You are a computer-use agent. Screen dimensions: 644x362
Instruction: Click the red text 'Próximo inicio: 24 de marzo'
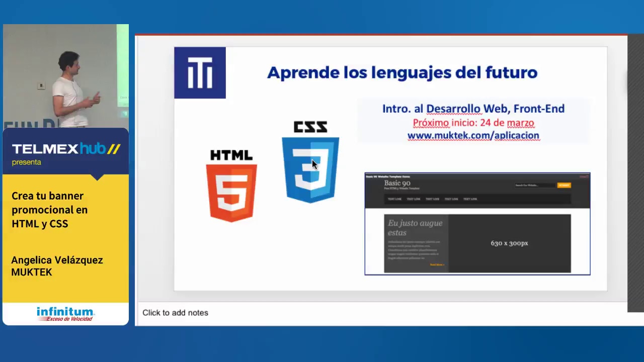click(x=473, y=123)
